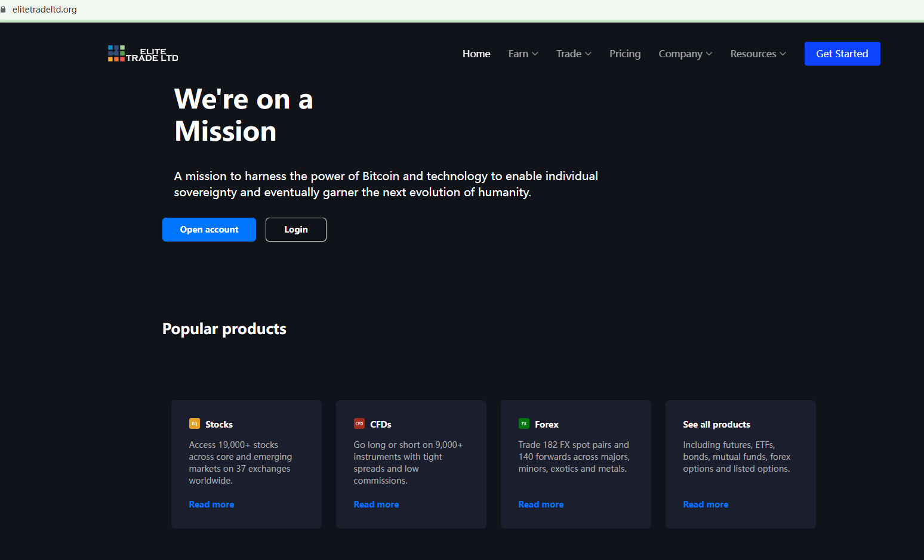Follow Read more under See all products

pyautogui.click(x=706, y=505)
